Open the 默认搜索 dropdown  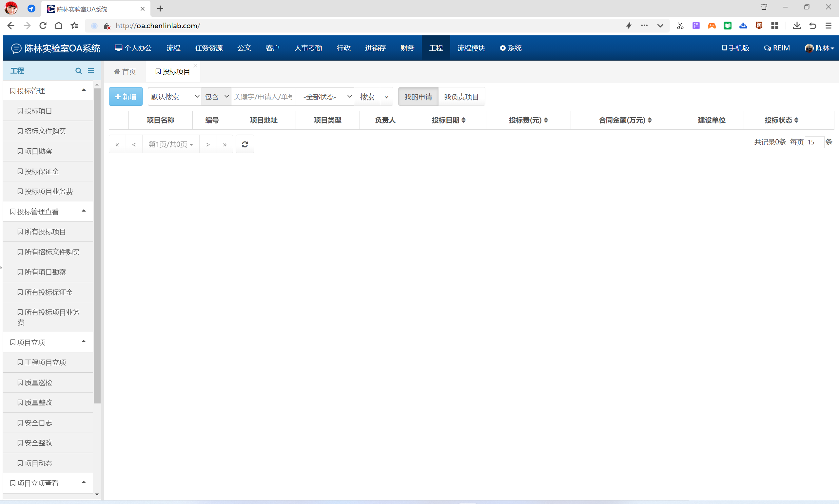pyautogui.click(x=175, y=97)
